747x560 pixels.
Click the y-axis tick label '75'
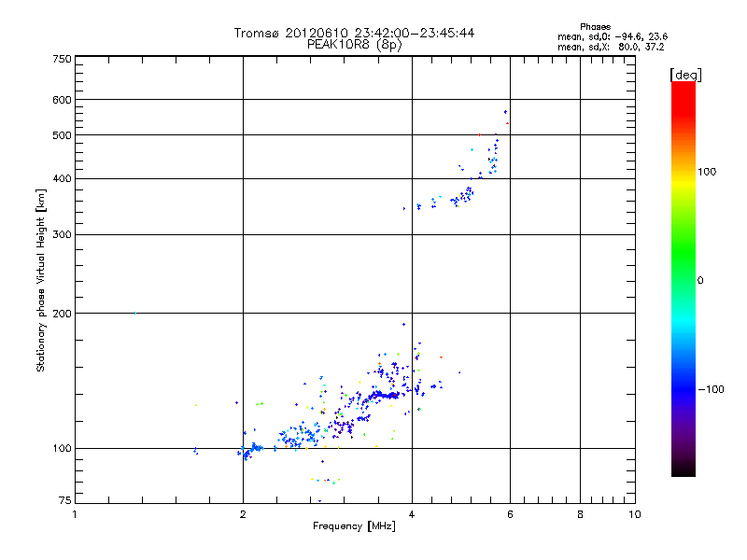coord(64,500)
